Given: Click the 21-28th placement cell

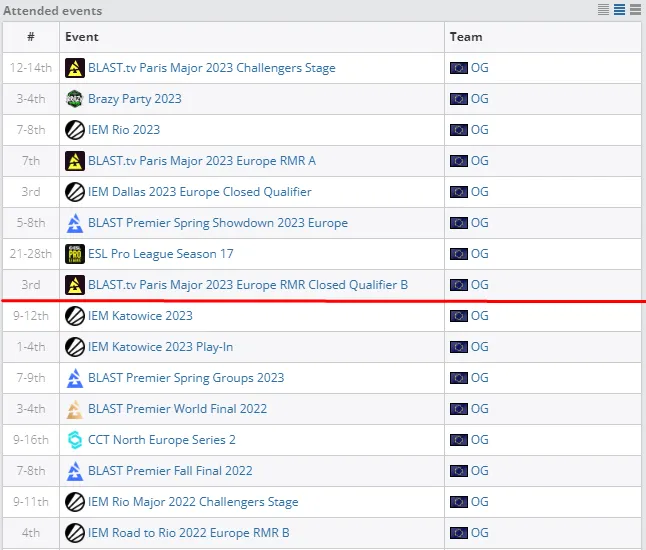Looking at the screenshot, I should click(31, 254).
